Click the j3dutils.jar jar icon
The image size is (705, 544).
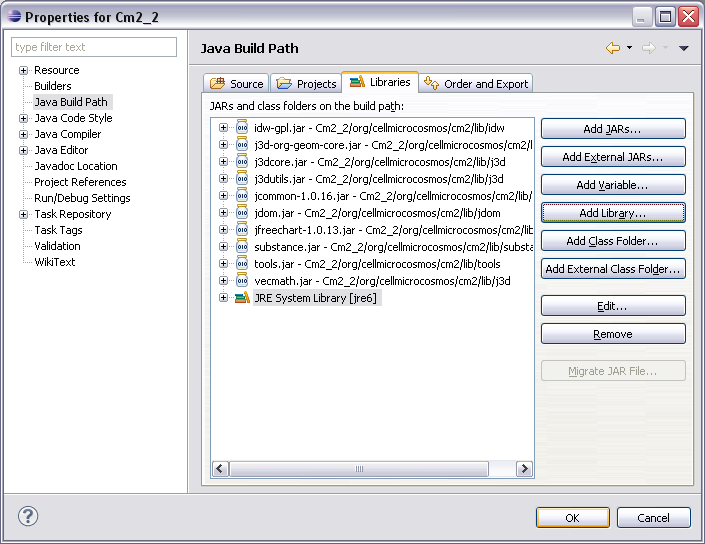pyautogui.click(x=242, y=178)
